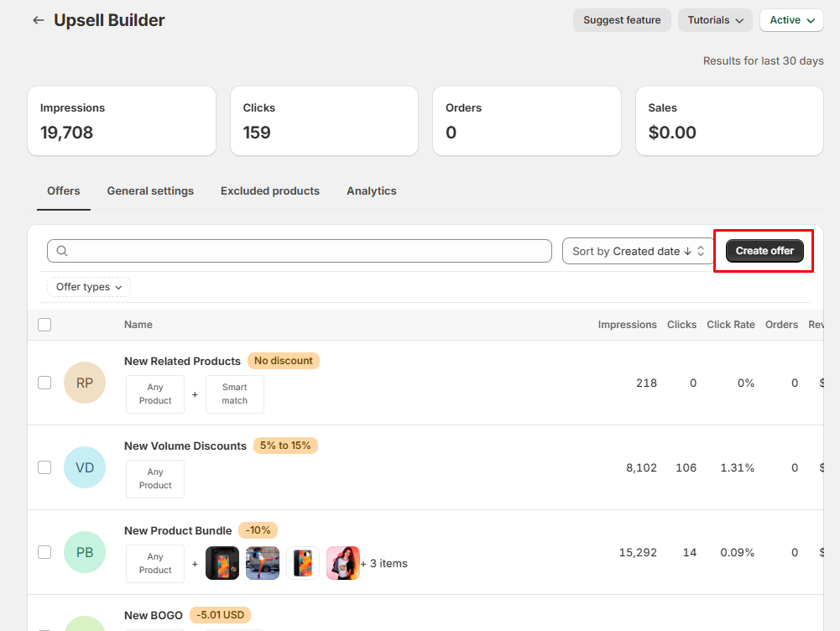This screenshot has width=840, height=631.
Task: Click the 106 clicks value
Action: (686, 467)
